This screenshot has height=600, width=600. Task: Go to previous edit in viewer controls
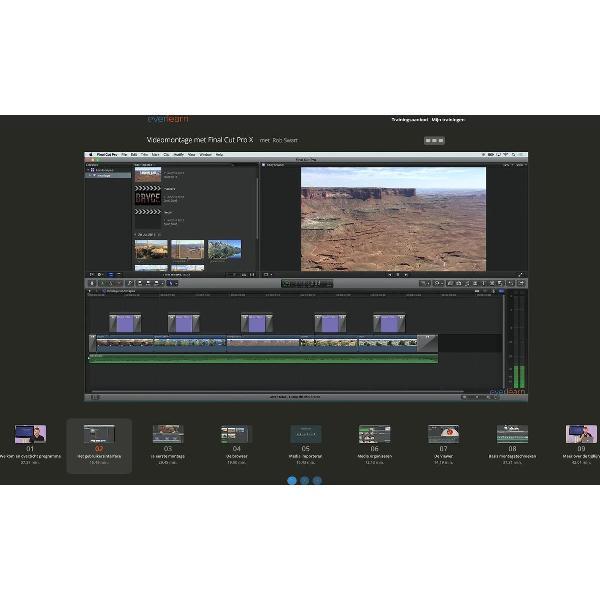pos(390,275)
